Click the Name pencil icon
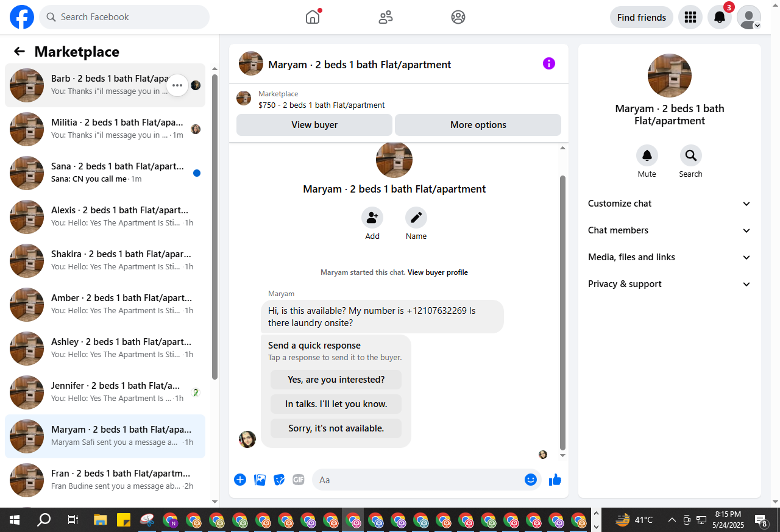Viewport: 780px width, 532px height. click(x=416, y=218)
